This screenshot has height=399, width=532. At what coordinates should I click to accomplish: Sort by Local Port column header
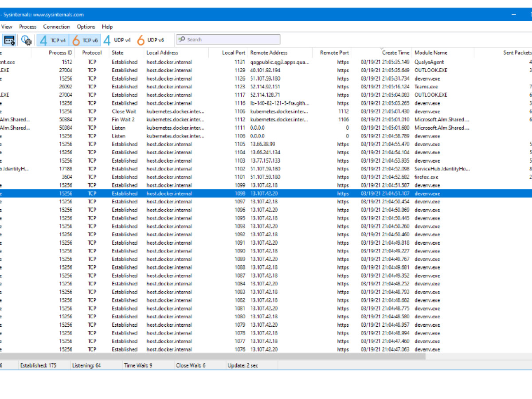coord(233,53)
